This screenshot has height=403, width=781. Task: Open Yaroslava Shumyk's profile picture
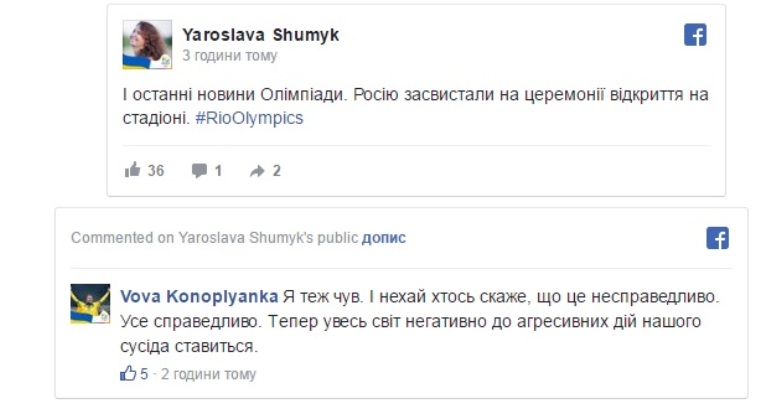(x=147, y=45)
